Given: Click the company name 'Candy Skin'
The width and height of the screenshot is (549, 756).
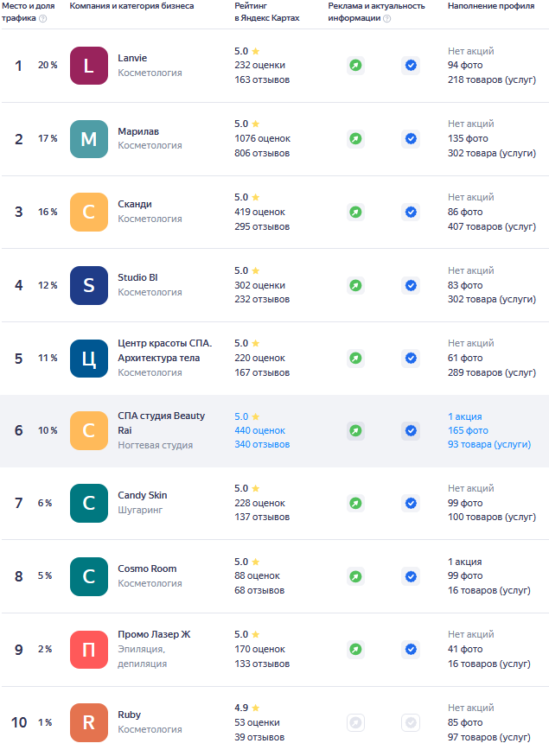Looking at the screenshot, I should tap(143, 496).
